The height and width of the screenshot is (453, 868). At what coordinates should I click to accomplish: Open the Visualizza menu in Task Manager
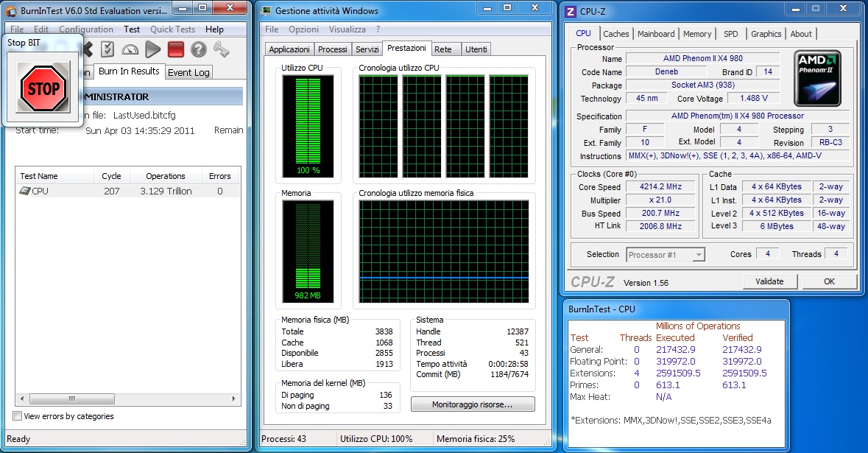[347, 29]
